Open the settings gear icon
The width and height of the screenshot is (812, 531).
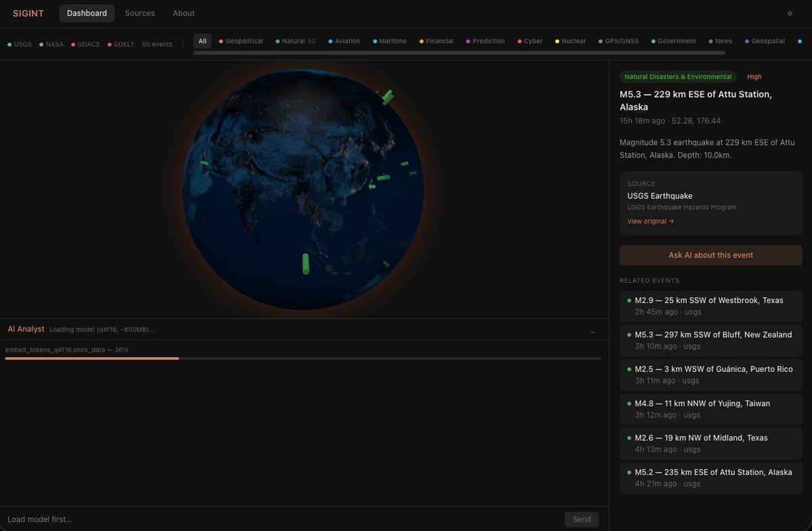(x=789, y=14)
